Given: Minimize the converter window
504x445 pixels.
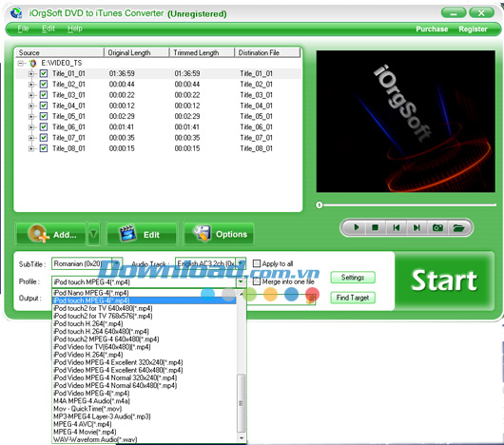Looking at the screenshot, I should (x=454, y=13).
